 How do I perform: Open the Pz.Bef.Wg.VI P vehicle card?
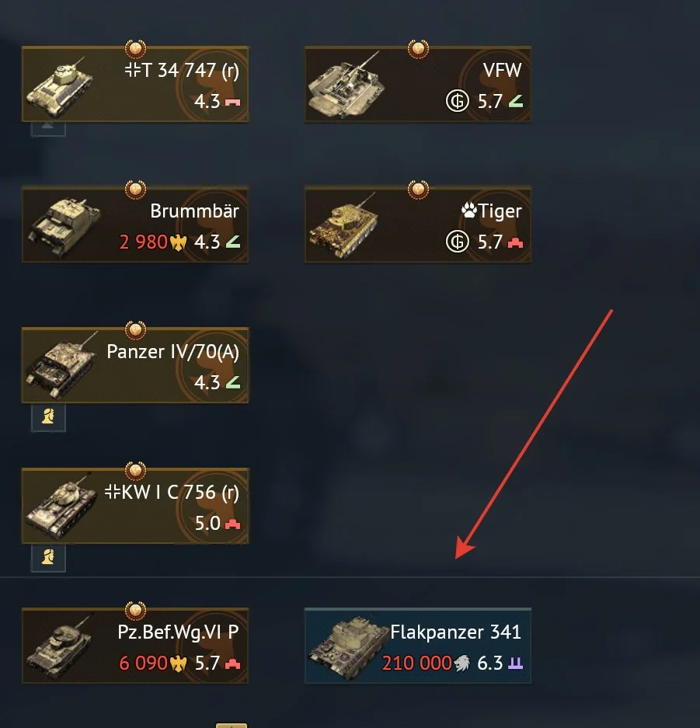coord(135,646)
